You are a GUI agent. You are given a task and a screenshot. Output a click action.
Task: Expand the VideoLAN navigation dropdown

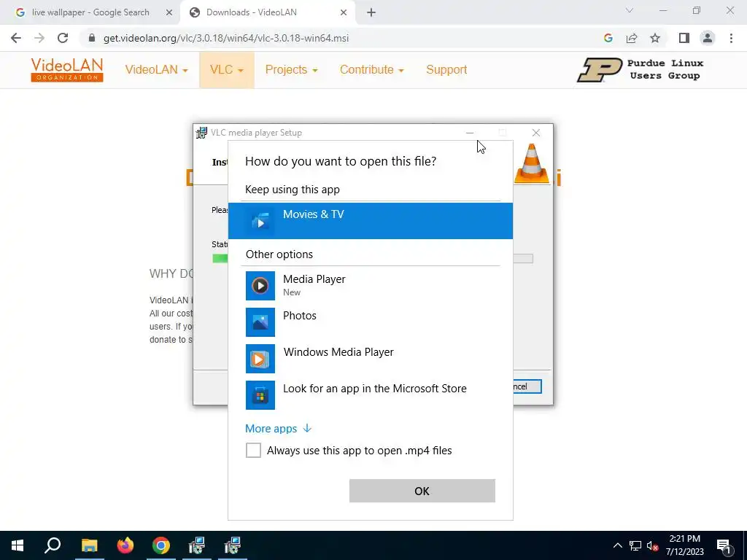[x=156, y=70]
